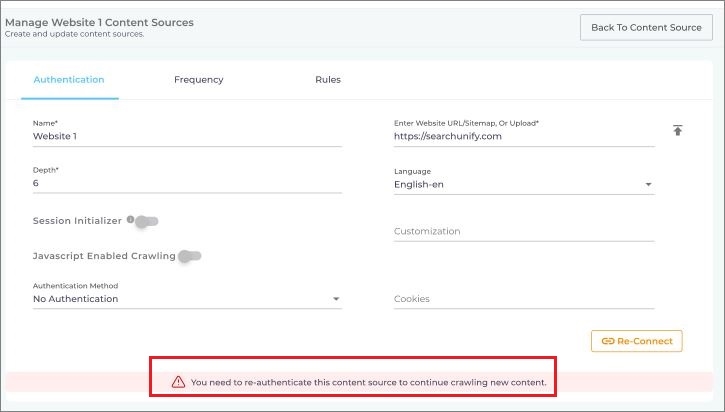Click into the Cookies field
Screen dimensions: 725x412
tap(523, 299)
